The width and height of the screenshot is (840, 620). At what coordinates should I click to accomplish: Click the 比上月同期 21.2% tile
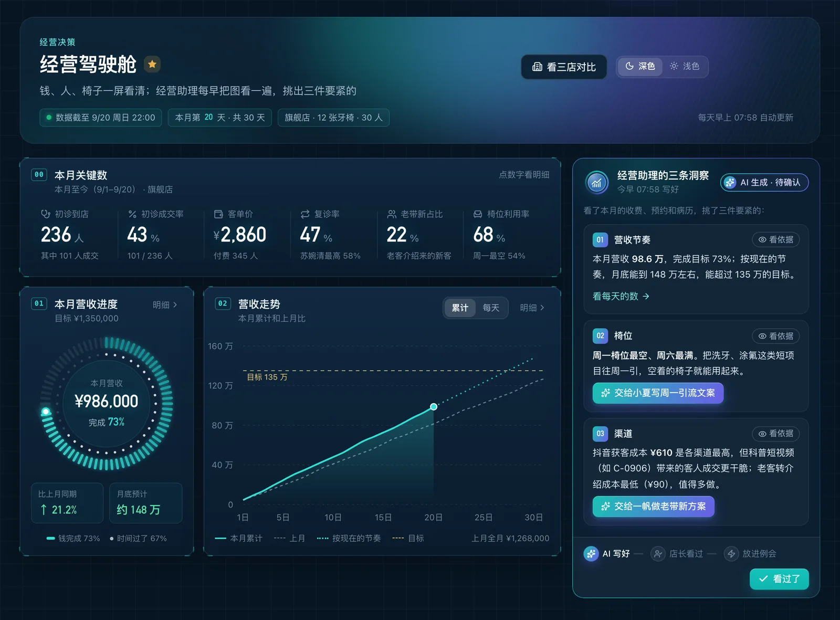(x=67, y=503)
